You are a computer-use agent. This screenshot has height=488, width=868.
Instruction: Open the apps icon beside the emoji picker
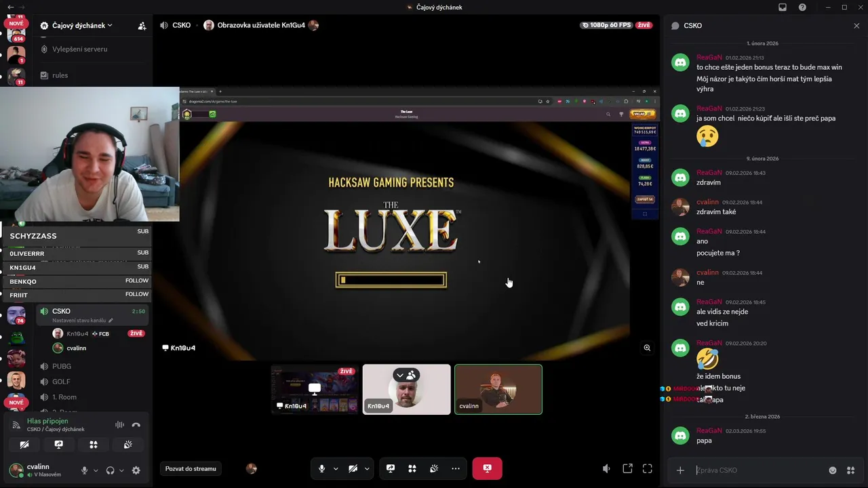(x=850, y=470)
